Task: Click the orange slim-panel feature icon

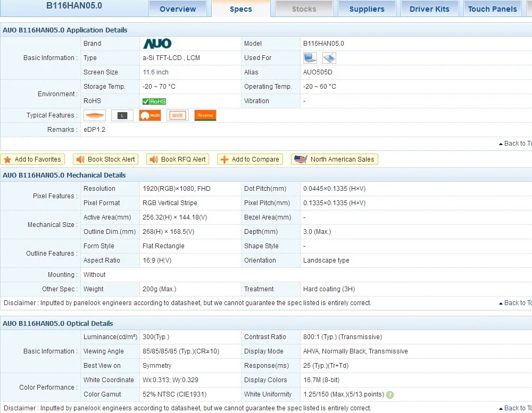Action: tap(95, 115)
